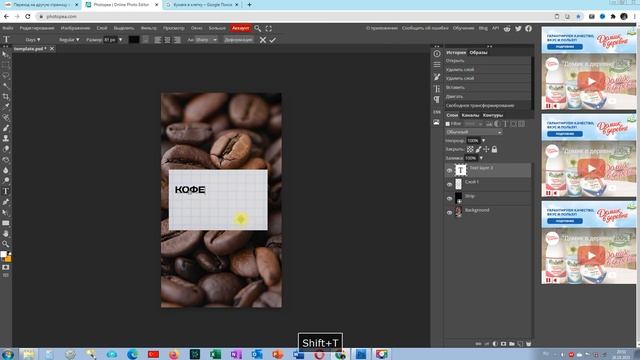Confirm text editing with checkmark icon
This screenshot has height=360, width=640.
[273, 40]
